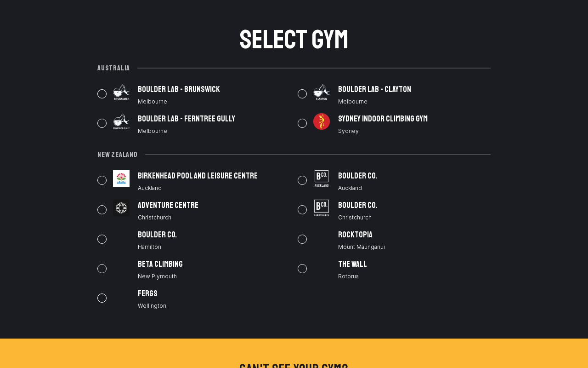The image size is (588, 368).
Task: Click the Fergs gym name text
Action: (x=147, y=294)
